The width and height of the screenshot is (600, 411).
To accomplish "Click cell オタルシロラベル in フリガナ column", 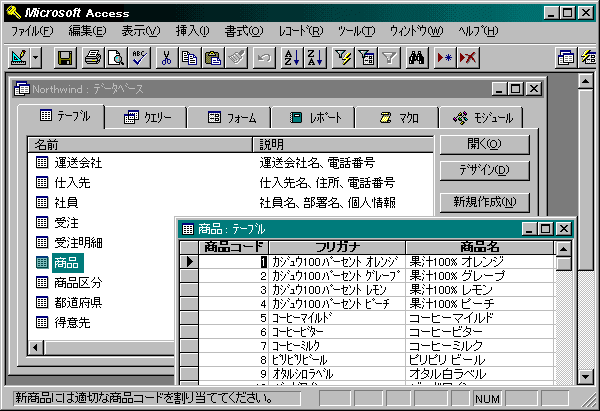I will 337,373.
